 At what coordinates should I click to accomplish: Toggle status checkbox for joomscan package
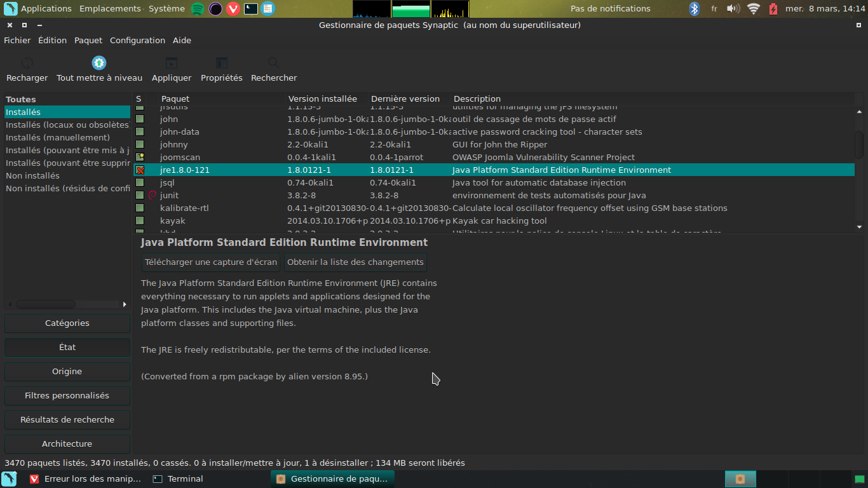140,157
